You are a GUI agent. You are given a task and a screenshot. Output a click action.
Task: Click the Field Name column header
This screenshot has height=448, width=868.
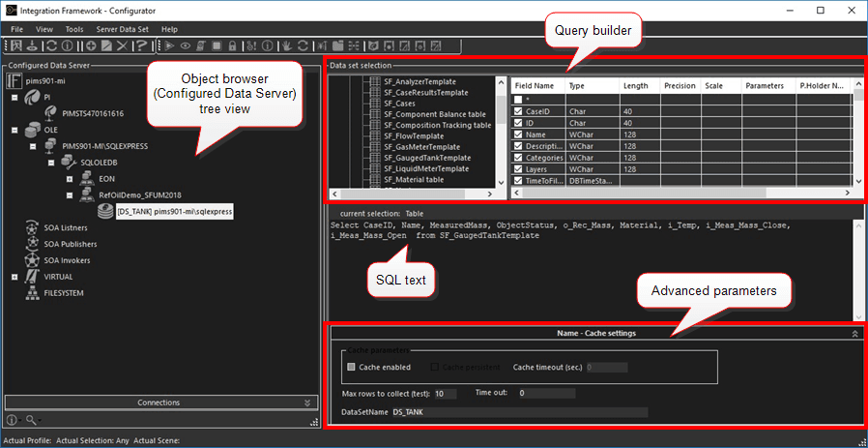(537, 86)
